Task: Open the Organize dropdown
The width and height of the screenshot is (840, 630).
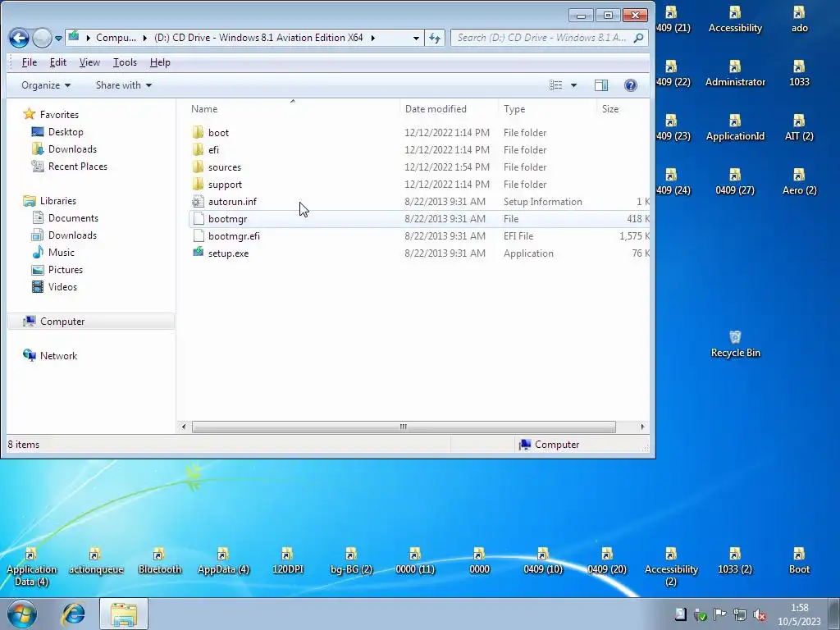Action: click(46, 85)
